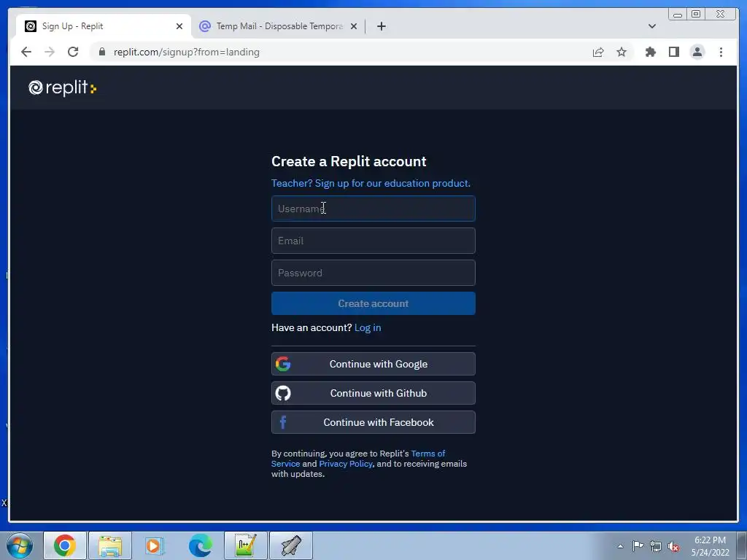Focus the Username field
This screenshot has height=560, width=747.
pos(373,209)
